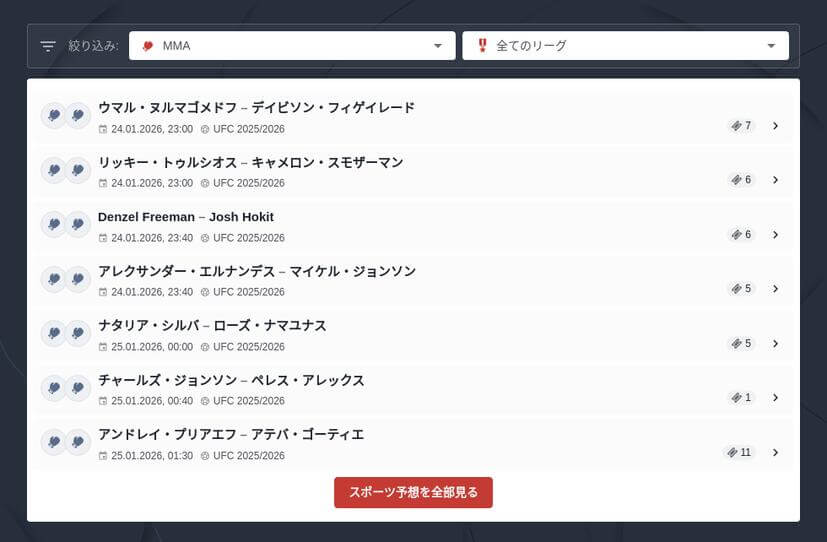827x542 pixels.
Task: Click アンドレイ・プリアエフ's first fighter glove avatar
Action: (54, 442)
